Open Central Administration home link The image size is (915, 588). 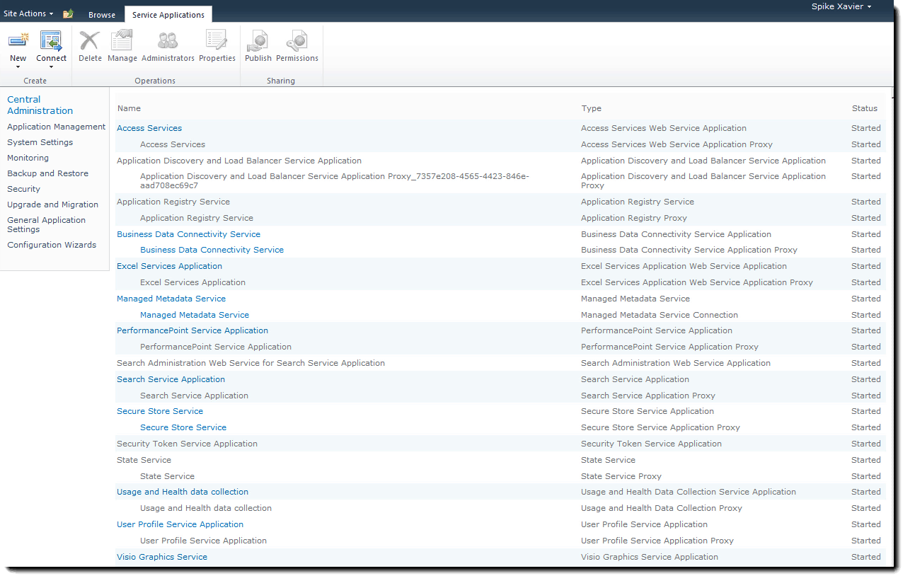pos(40,105)
